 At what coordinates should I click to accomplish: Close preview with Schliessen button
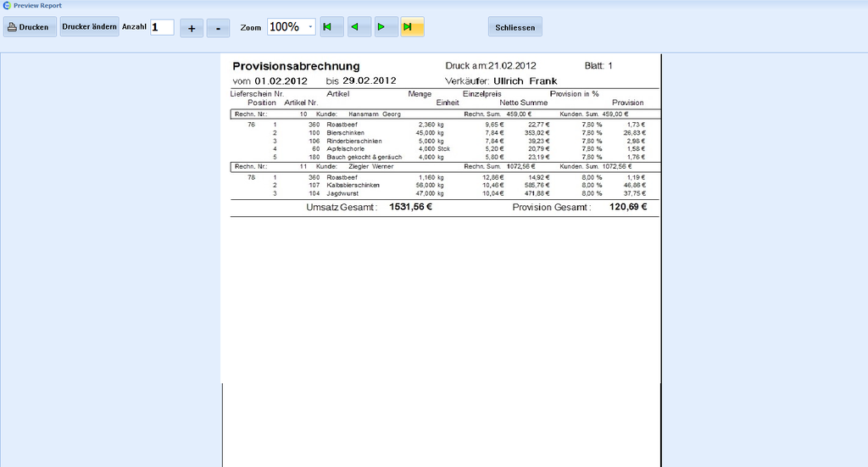click(x=515, y=27)
